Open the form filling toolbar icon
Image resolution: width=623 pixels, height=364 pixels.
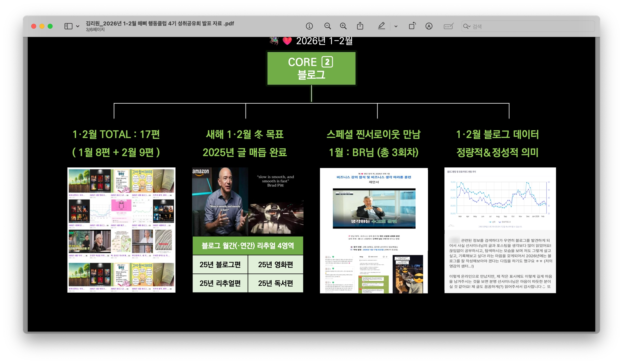pyautogui.click(x=448, y=26)
